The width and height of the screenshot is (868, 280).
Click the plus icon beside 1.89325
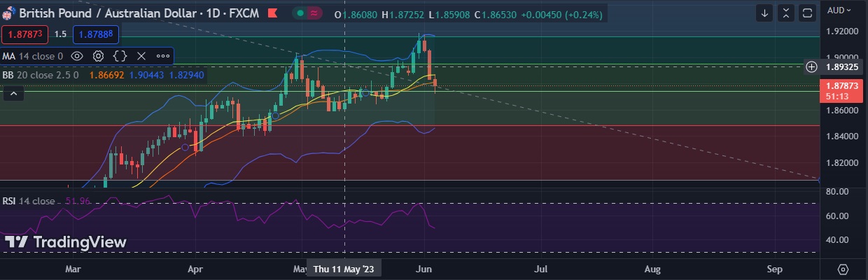pyautogui.click(x=811, y=66)
